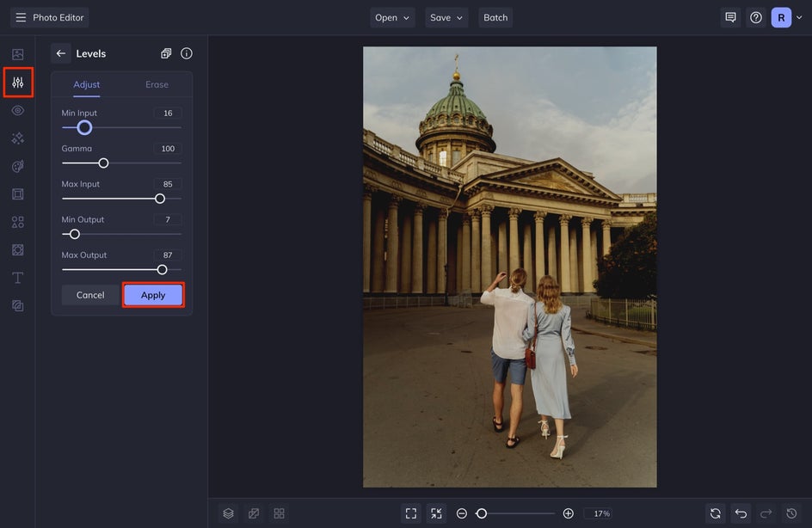The image size is (812, 528).
Task: Open the Layers panel icon
Action: coord(228,513)
